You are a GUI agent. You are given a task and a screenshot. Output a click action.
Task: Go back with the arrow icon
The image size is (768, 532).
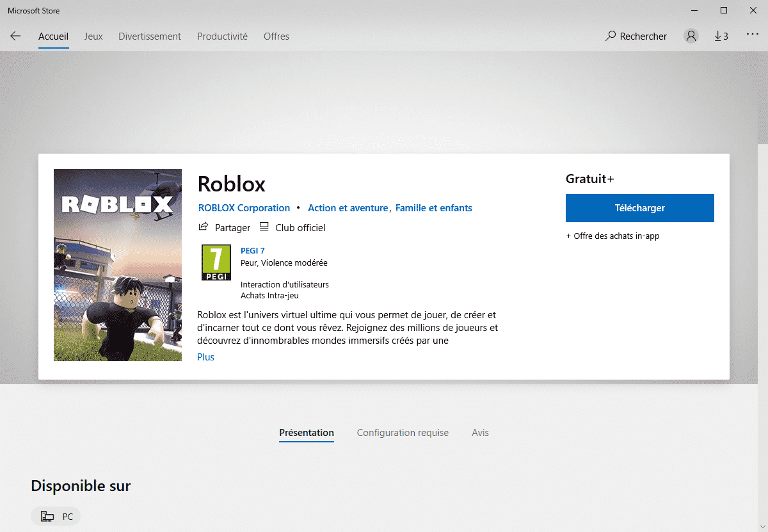pyautogui.click(x=15, y=36)
